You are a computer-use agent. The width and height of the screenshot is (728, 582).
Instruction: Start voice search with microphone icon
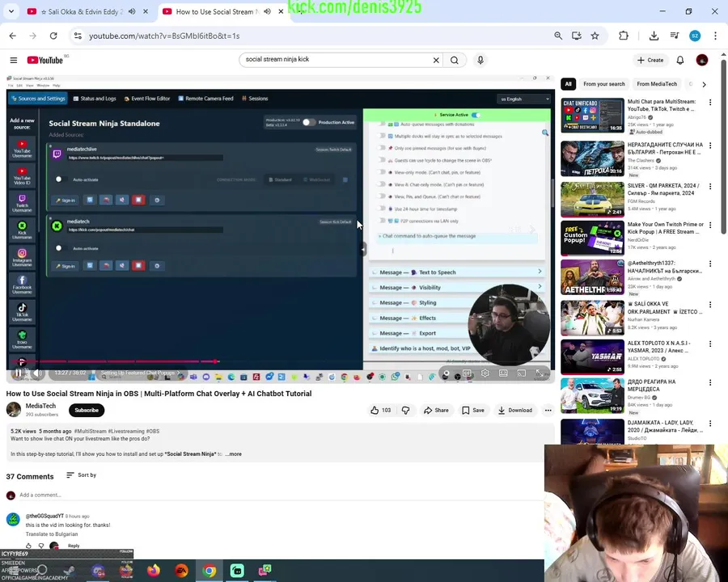pyautogui.click(x=480, y=60)
